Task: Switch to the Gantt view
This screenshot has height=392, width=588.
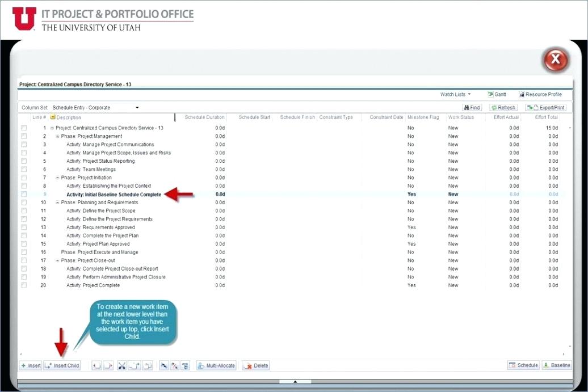Action: click(497, 94)
